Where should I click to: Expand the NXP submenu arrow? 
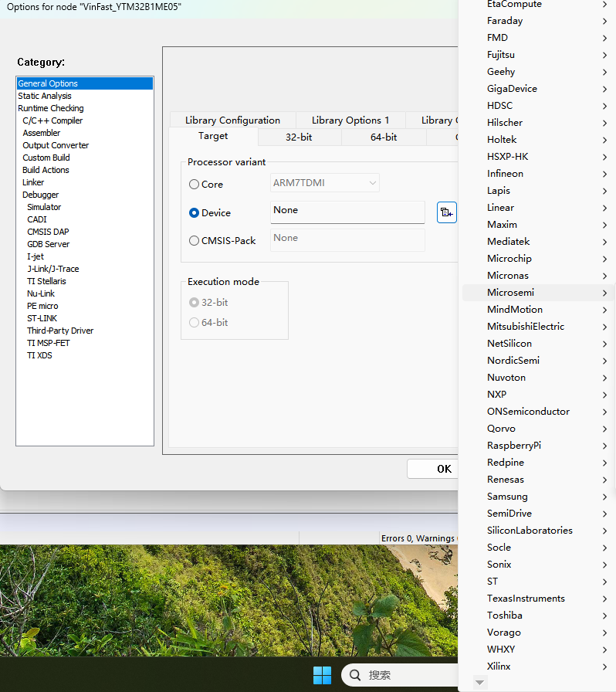(604, 395)
